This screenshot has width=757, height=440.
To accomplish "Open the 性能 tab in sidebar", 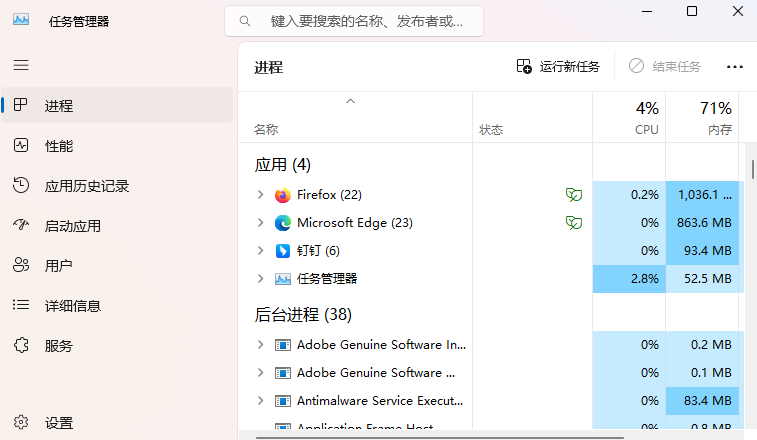I will tap(117, 145).
